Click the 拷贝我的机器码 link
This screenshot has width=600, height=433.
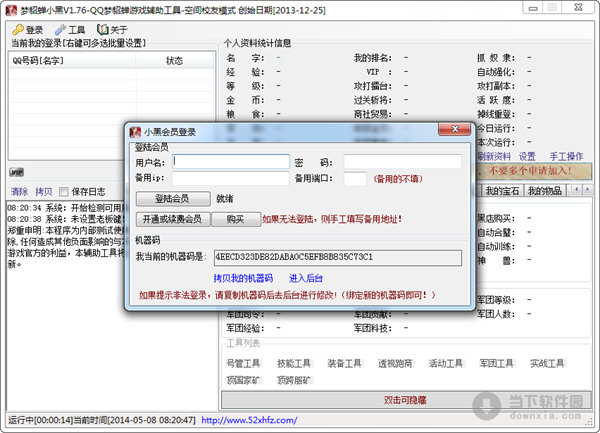(243, 278)
